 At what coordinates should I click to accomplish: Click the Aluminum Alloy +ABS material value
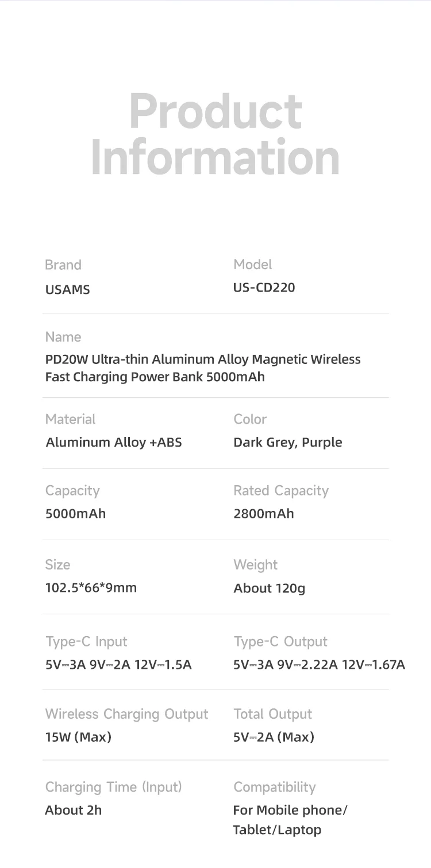tap(114, 443)
